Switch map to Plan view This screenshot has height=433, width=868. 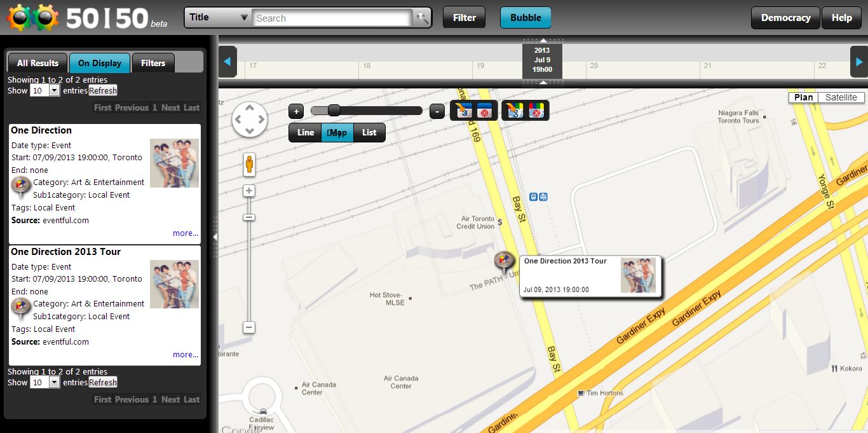click(803, 97)
